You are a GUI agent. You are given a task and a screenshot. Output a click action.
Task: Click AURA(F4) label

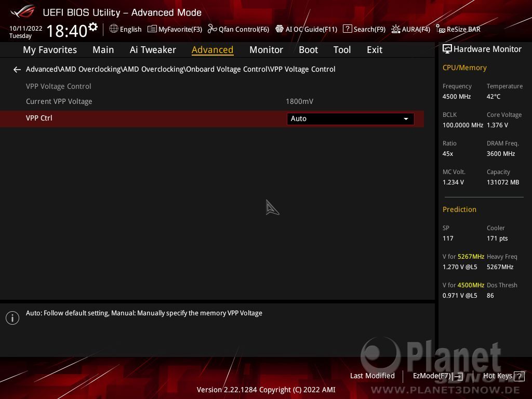pyautogui.click(x=416, y=29)
